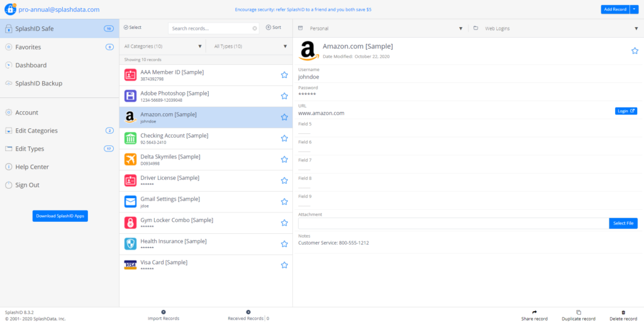Click the Delete record trash icon
Screen dimensions: 644x325
623,312
